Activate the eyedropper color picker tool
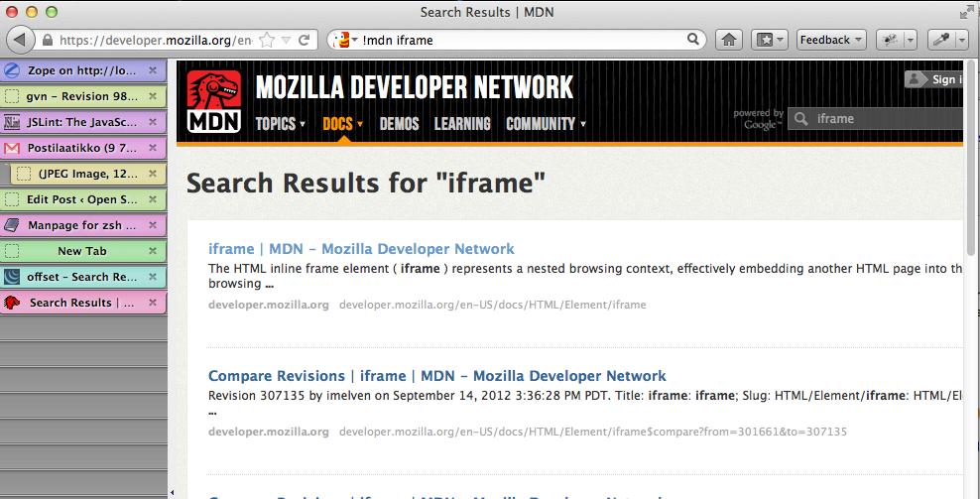The width and height of the screenshot is (980, 499). pos(941,40)
